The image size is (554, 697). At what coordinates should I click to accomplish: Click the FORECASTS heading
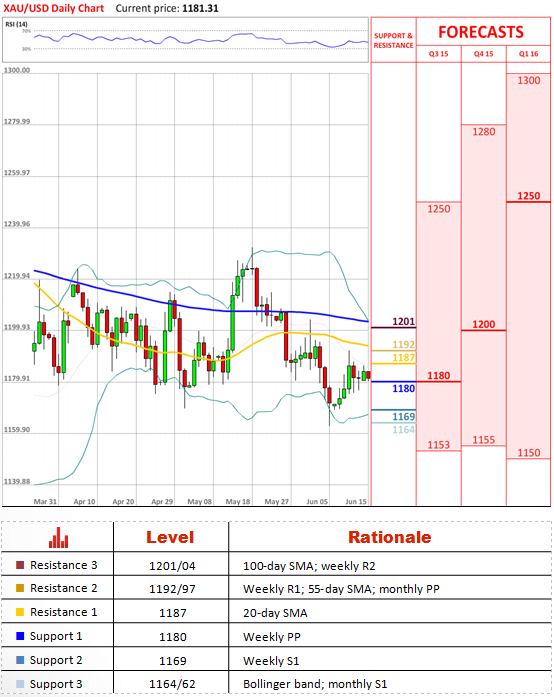[481, 32]
